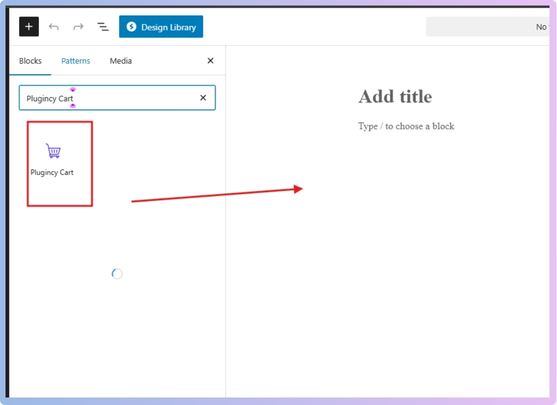Open the Media tab
This screenshot has width=557, height=405.
tap(120, 61)
